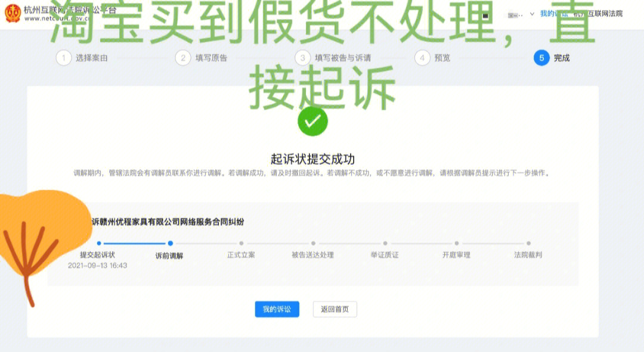Click the 法院裁判 stage label

coord(528,255)
